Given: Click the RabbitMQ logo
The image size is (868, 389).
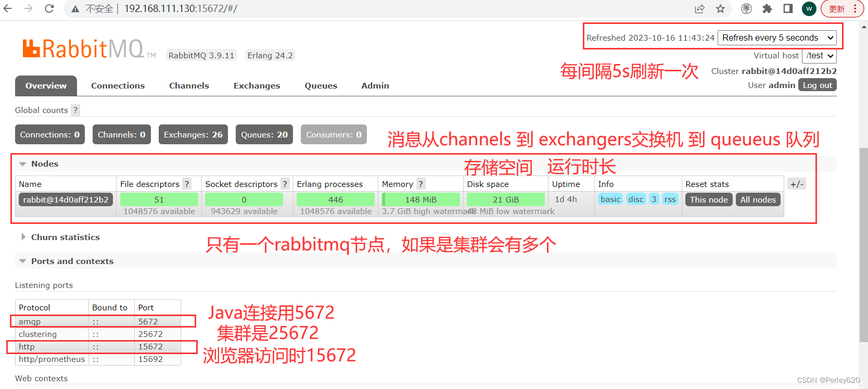Looking at the screenshot, I should pyautogui.click(x=88, y=49).
